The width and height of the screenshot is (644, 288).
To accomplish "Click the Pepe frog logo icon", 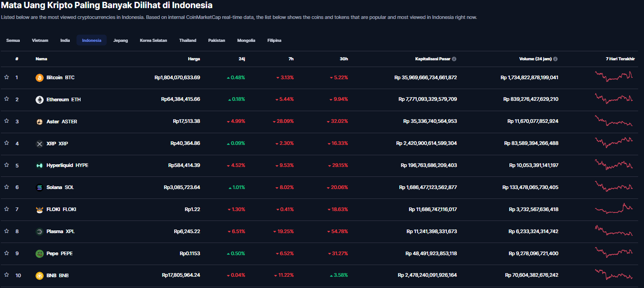I will (x=39, y=253).
